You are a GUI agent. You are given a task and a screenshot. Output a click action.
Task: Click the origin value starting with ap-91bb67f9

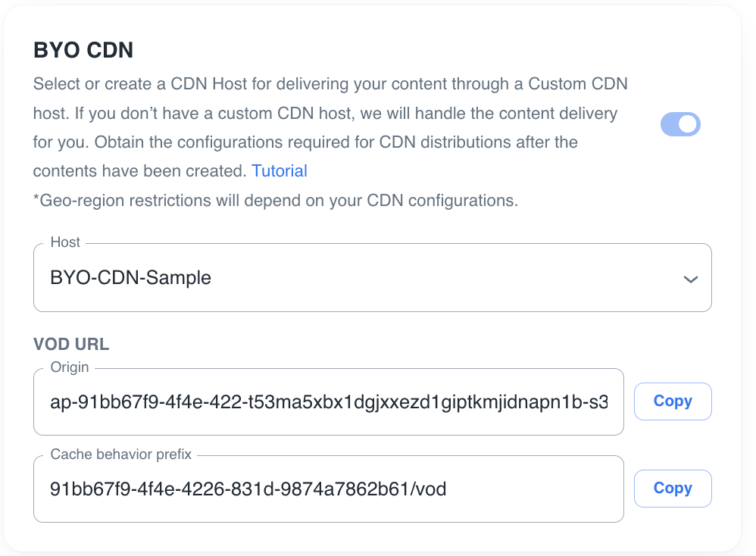[329, 401]
